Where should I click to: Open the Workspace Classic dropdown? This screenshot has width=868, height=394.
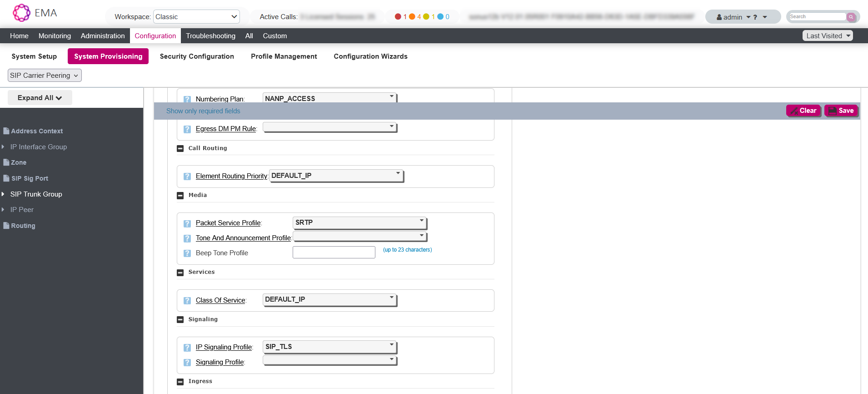point(196,17)
